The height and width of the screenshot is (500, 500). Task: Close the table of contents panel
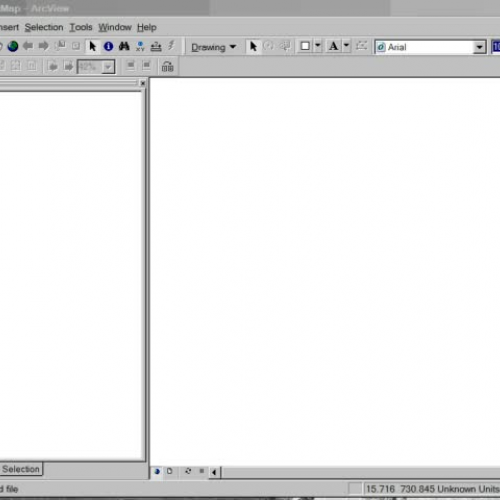click(143, 83)
